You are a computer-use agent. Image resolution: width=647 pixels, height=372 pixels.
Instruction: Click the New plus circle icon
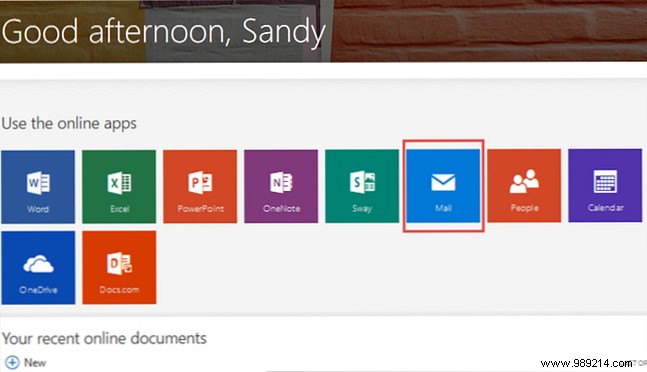[x=12, y=363]
